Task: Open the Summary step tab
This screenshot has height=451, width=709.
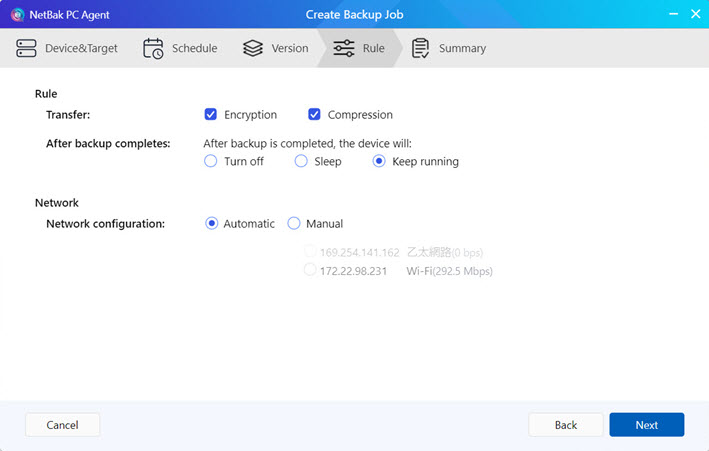Action: tap(450, 48)
